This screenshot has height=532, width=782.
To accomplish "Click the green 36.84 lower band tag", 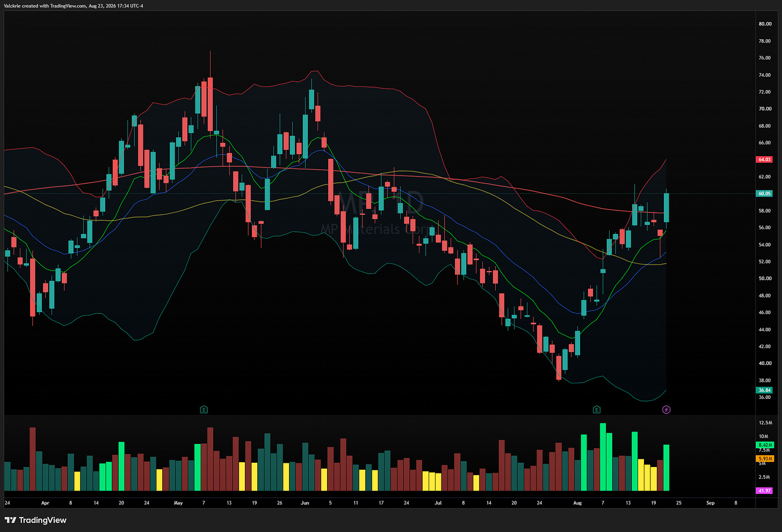I will tap(764, 390).
